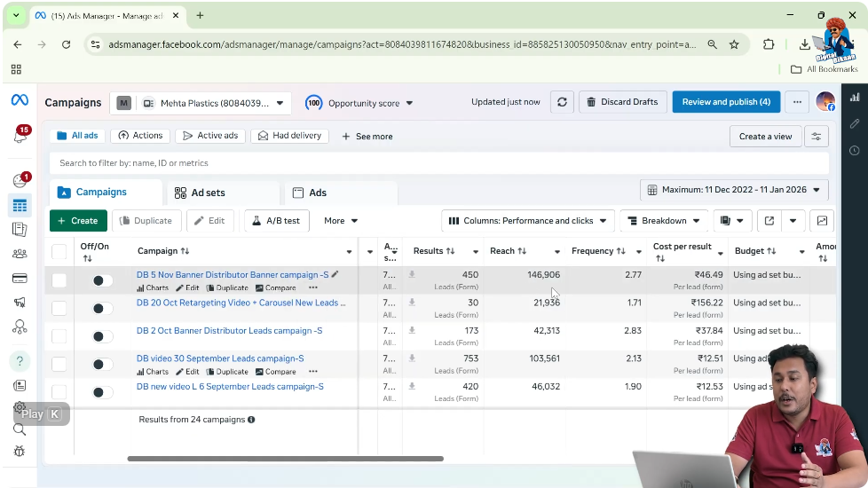The width and height of the screenshot is (868, 488).
Task: Open account overview icon with red badge
Action: 21,180
